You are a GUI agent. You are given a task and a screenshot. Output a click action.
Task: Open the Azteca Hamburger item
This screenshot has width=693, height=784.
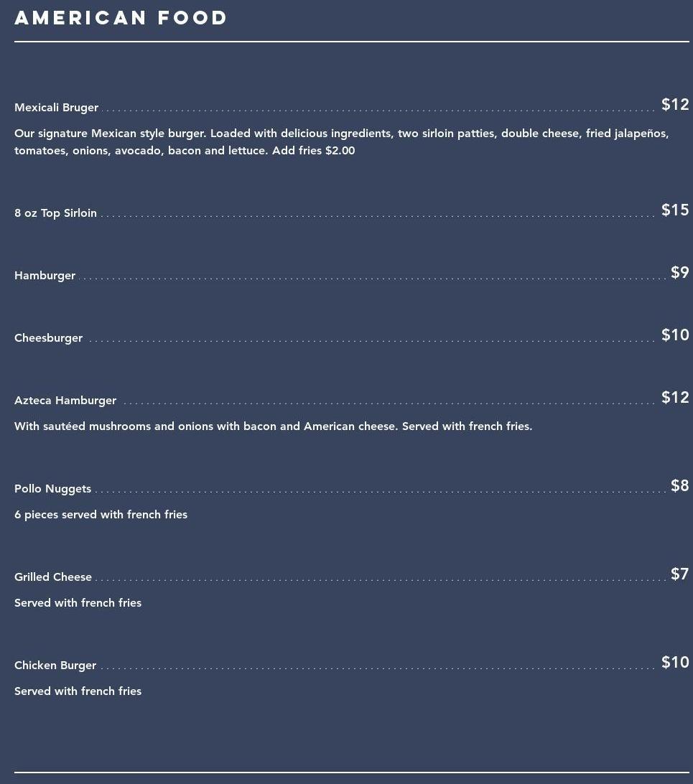[65, 401]
